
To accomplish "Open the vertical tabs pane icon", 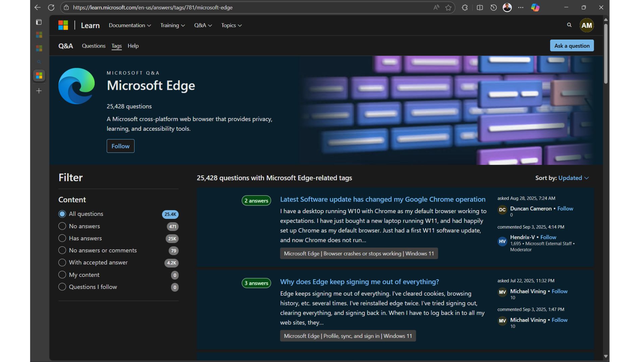I will 39,22.
